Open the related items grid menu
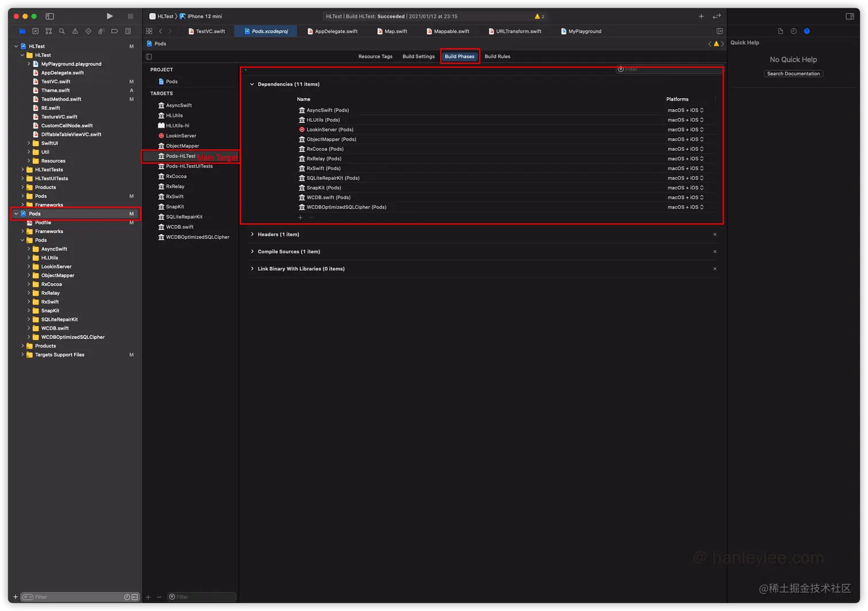 click(x=149, y=31)
